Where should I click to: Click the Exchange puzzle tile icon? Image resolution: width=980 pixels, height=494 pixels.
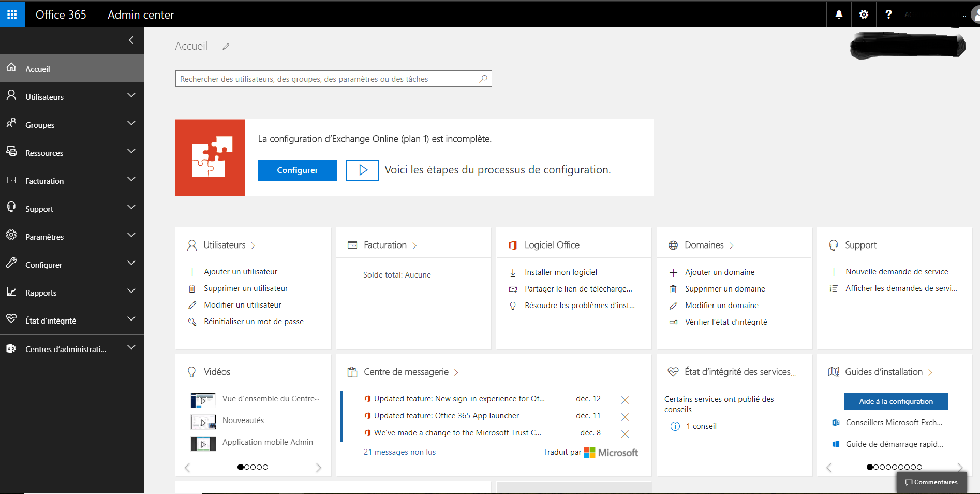210,157
